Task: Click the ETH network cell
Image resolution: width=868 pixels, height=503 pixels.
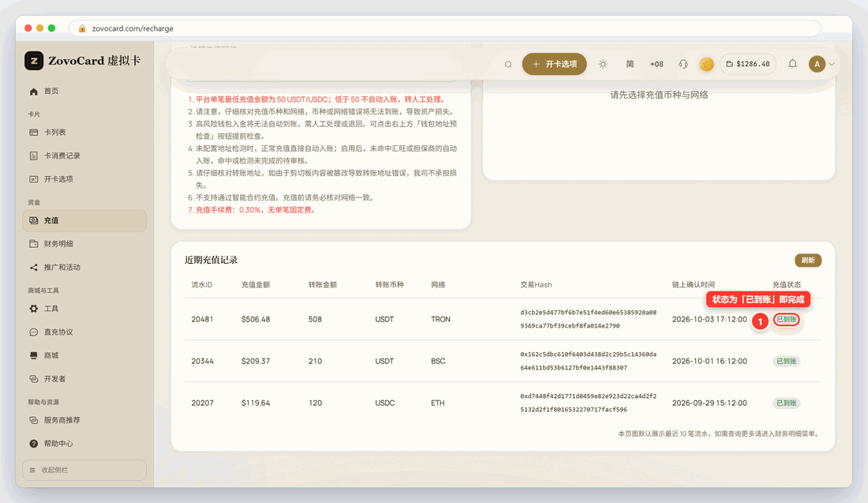Action: click(438, 404)
